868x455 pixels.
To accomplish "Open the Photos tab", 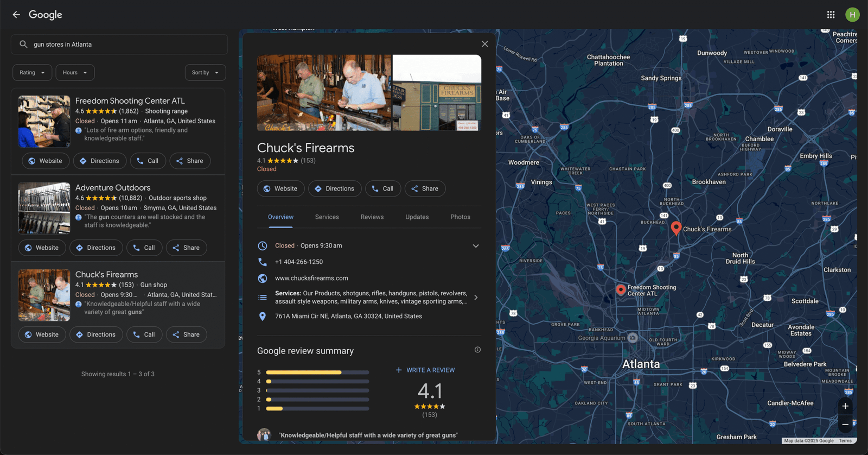I will (460, 217).
